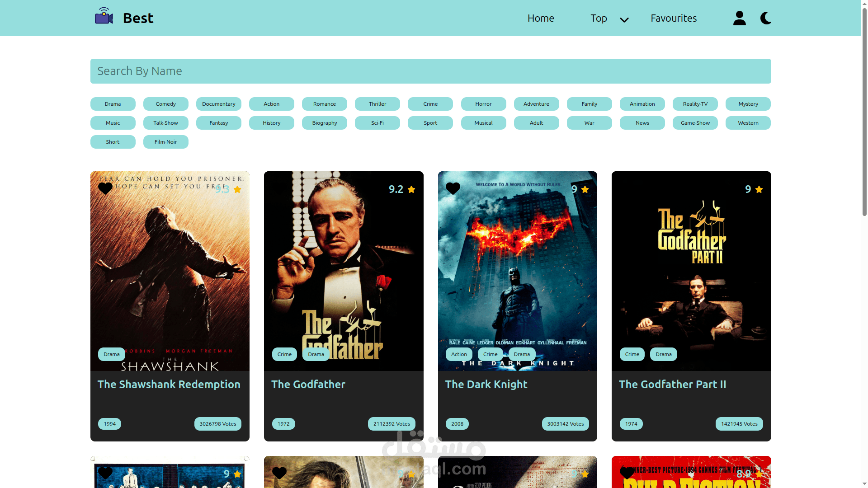Image resolution: width=868 pixels, height=488 pixels.
Task: Go to the Home page
Action: pos(541,18)
